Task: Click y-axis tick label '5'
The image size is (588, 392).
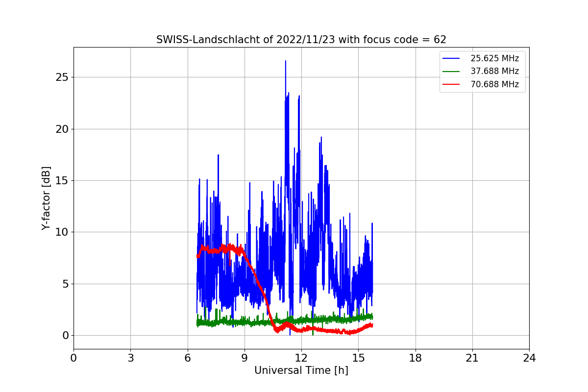Action: click(66, 284)
